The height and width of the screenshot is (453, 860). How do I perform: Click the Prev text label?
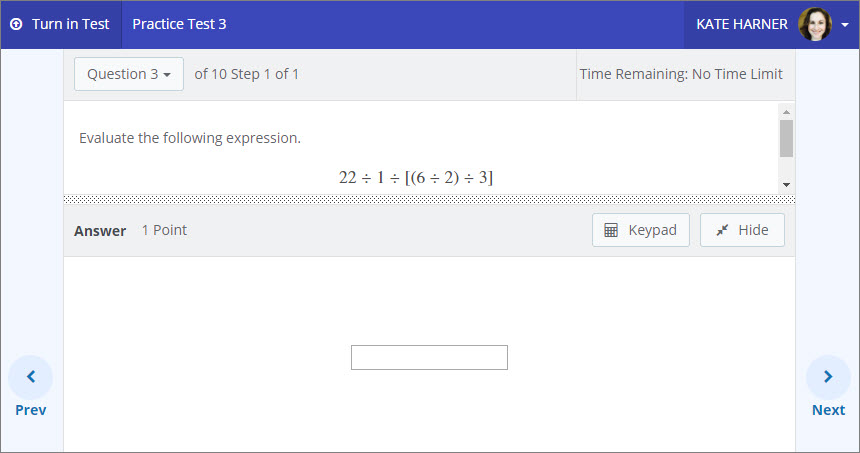point(30,410)
